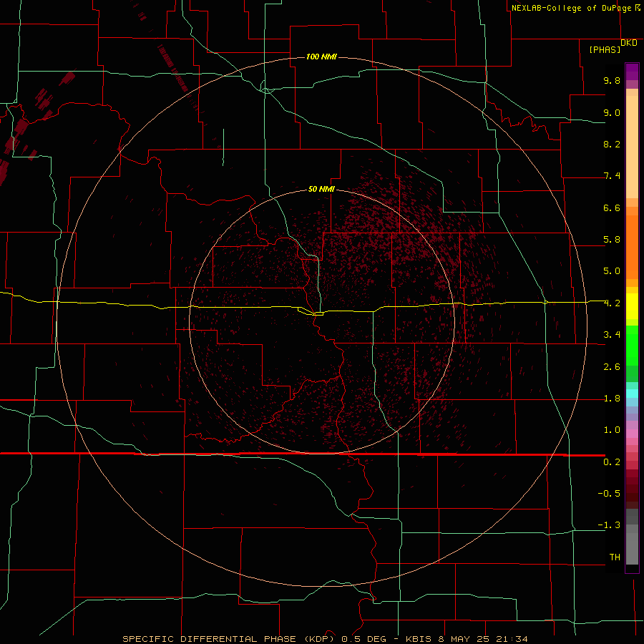The image size is (644, 644).
Task: Click the TH threshold label
Action: coord(615,557)
